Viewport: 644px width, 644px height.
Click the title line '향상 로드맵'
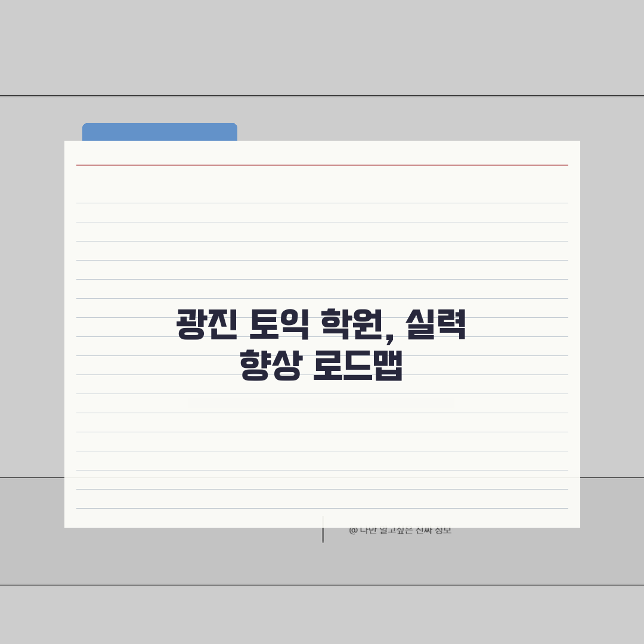(x=321, y=365)
